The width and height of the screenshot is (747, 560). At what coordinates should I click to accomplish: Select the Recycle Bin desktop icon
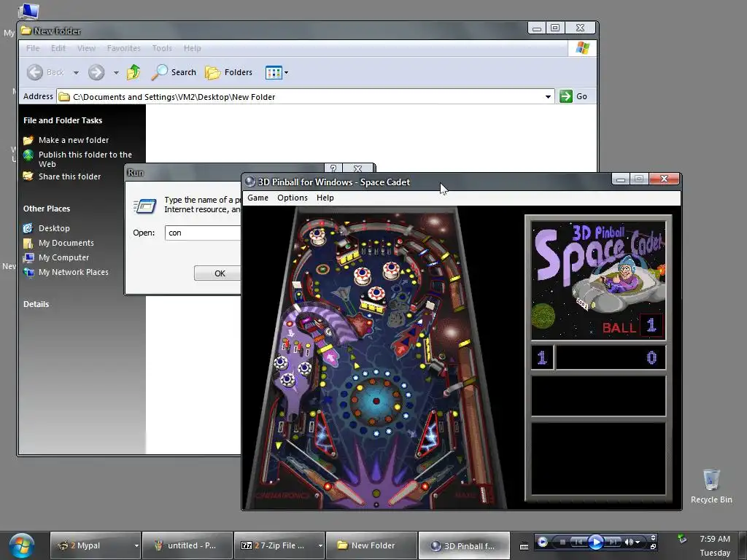[711, 486]
